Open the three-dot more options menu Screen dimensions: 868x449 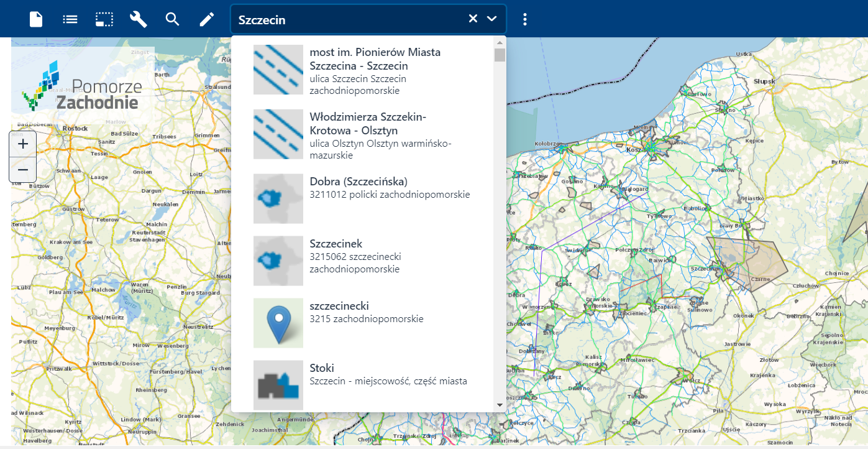tap(525, 19)
